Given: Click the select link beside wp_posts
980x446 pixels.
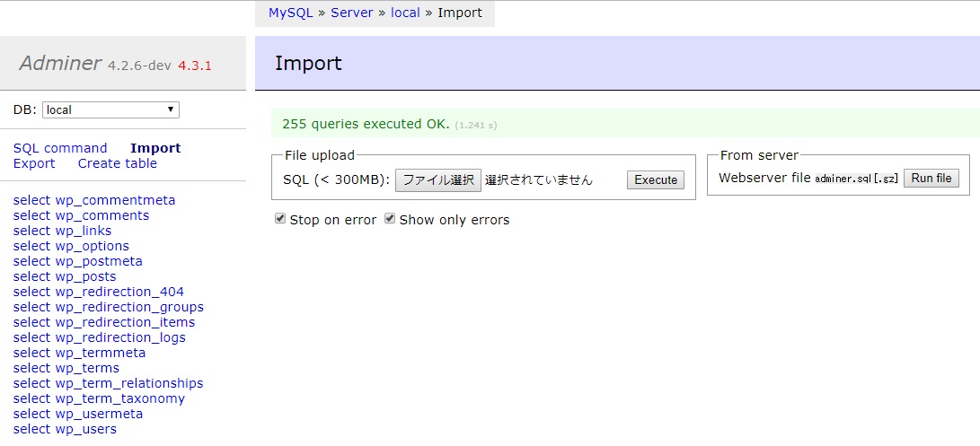Looking at the screenshot, I should tap(31, 276).
